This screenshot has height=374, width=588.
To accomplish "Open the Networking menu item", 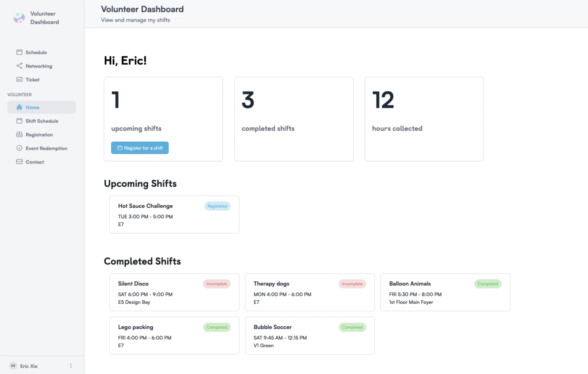I will click(39, 66).
